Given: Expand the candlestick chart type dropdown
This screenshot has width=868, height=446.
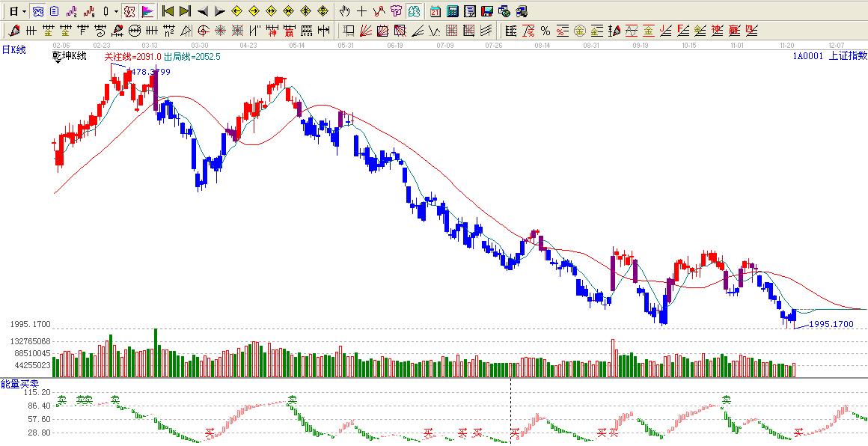Looking at the screenshot, I should [x=115, y=11].
